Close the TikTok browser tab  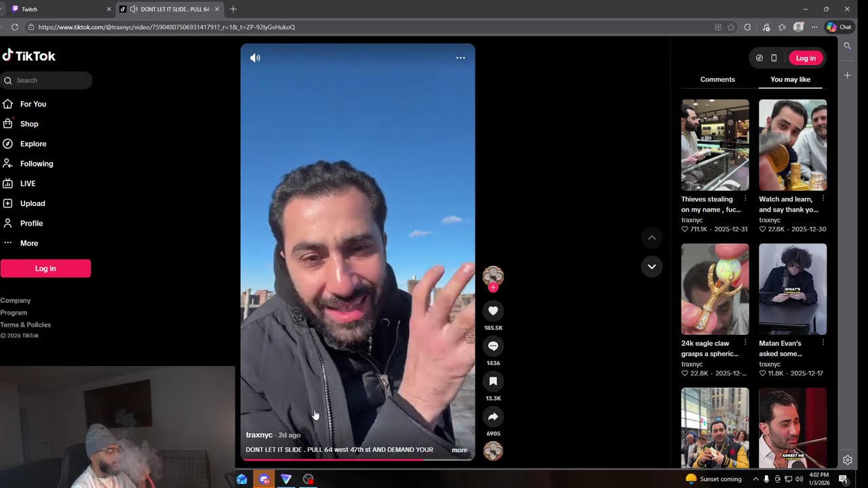coord(217,9)
